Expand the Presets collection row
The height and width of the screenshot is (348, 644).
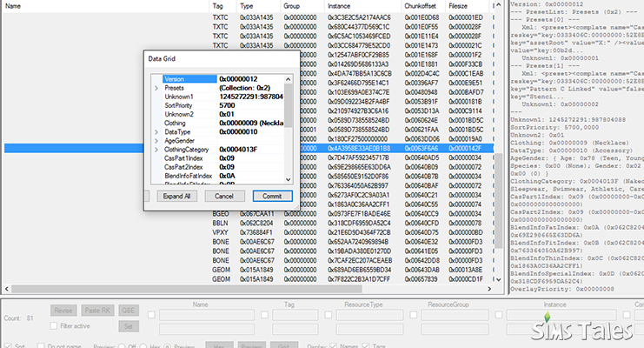(x=156, y=88)
